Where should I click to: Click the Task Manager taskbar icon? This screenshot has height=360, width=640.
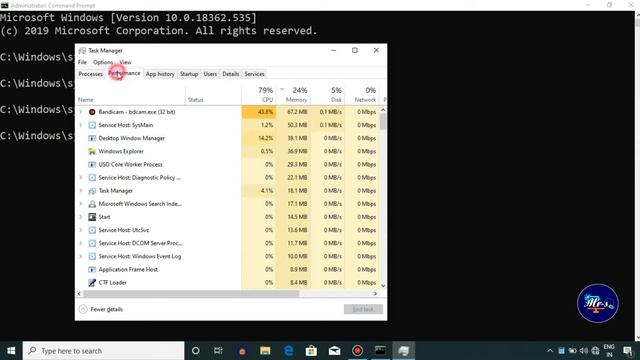(404, 351)
